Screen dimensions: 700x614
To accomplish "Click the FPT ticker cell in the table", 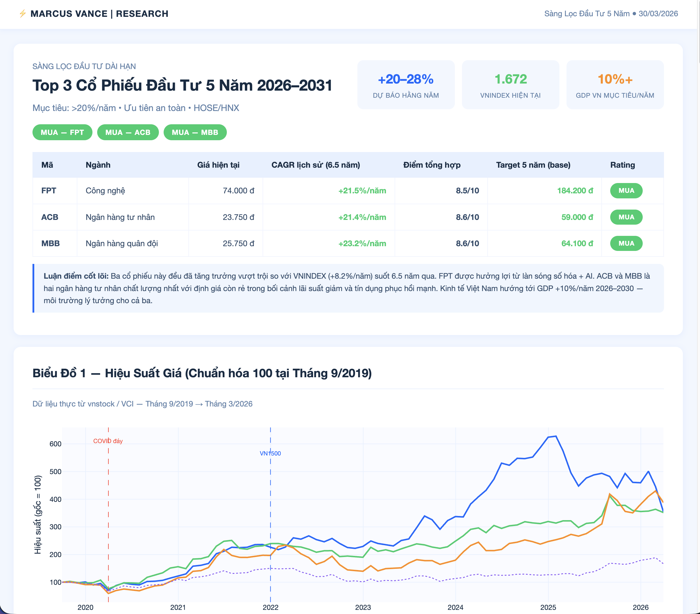I will (x=49, y=191).
